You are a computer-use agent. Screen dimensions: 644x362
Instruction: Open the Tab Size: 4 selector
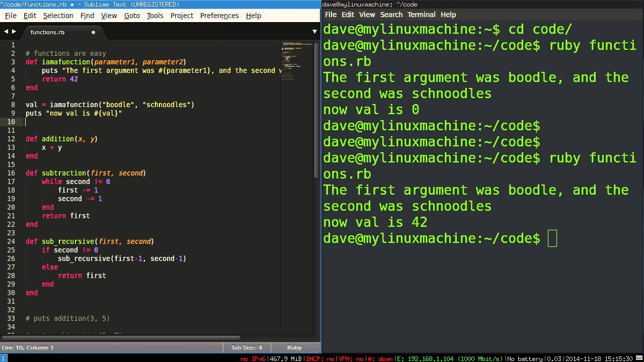coord(247,347)
